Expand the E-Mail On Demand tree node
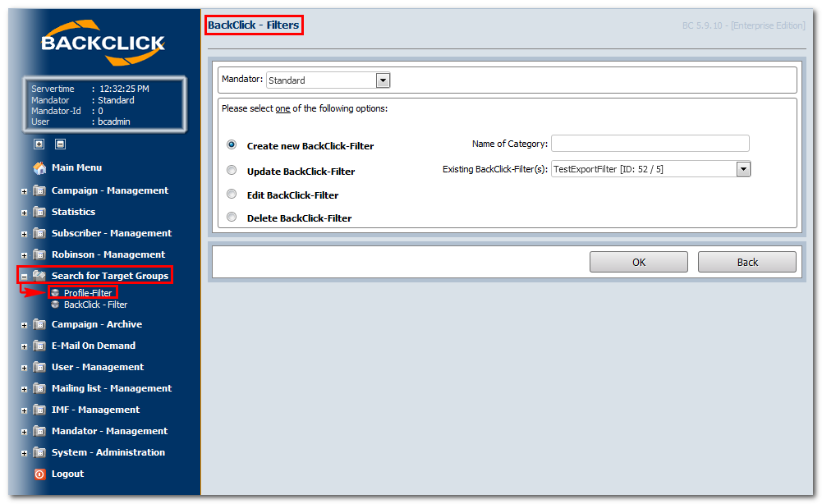The height and width of the screenshot is (504, 822). 24,347
